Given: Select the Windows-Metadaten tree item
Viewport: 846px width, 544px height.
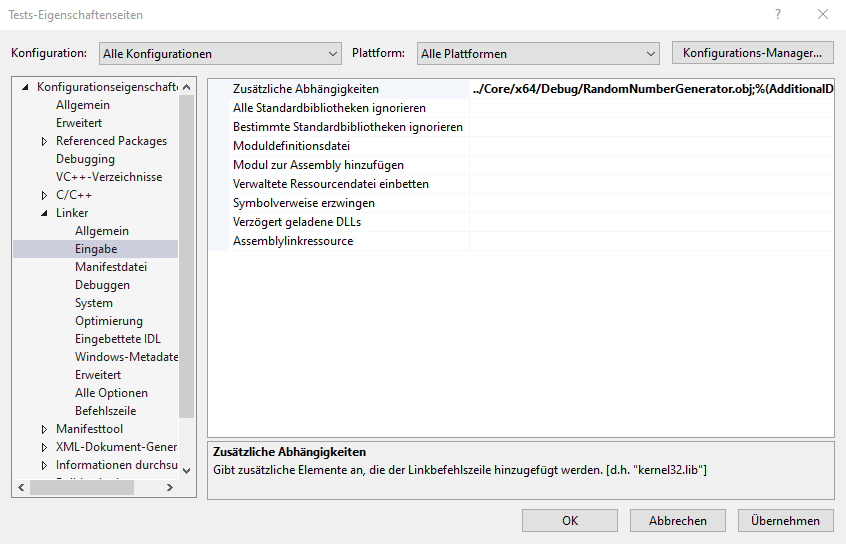Looking at the screenshot, I should tap(126, 357).
